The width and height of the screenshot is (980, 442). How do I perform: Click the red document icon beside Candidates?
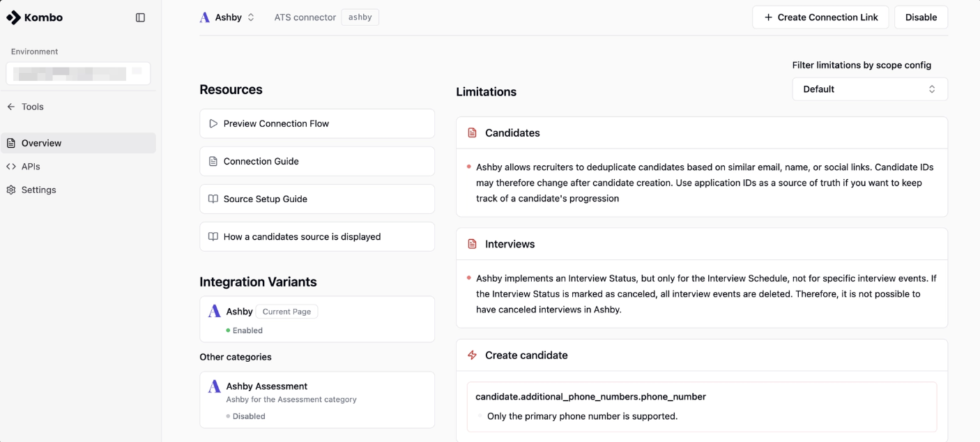[472, 132]
